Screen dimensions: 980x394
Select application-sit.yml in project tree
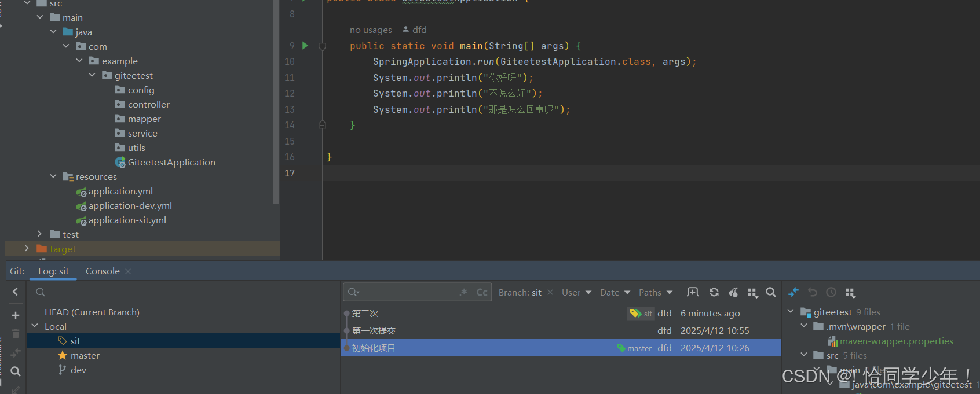click(x=127, y=220)
